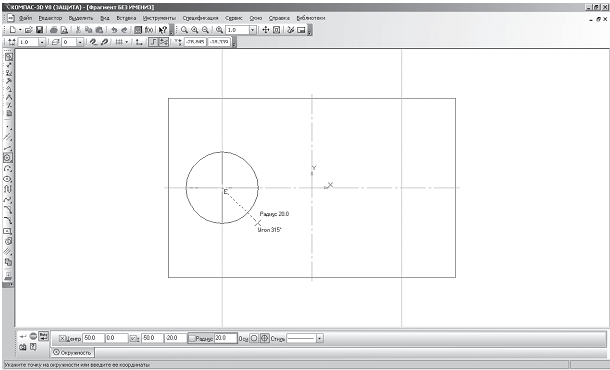The height and width of the screenshot is (370, 610).
Task: Open the Редактор menu
Action: (50, 18)
